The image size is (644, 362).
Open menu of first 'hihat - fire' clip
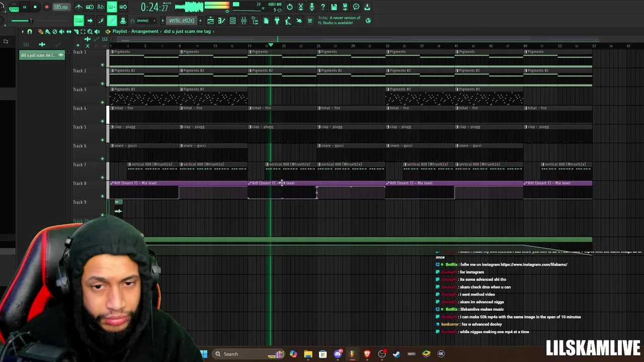[x=112, y=108]
